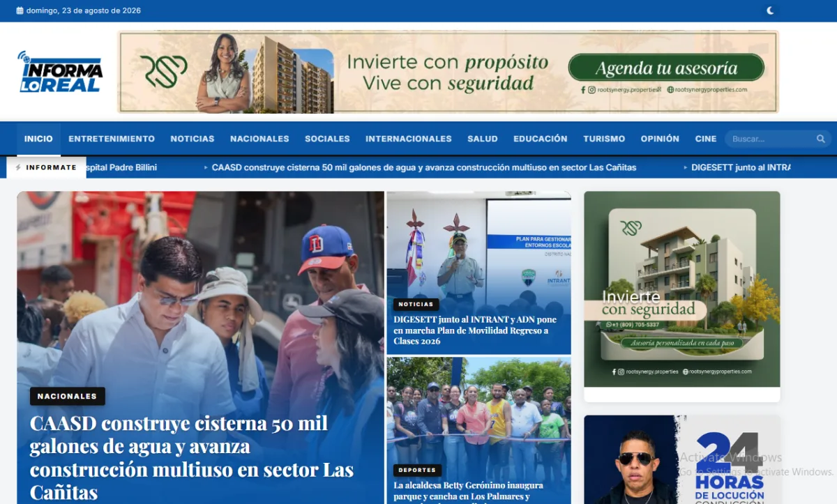
Task: Open ticker headline about CAASD cisterna
Action: pos(424,167)
